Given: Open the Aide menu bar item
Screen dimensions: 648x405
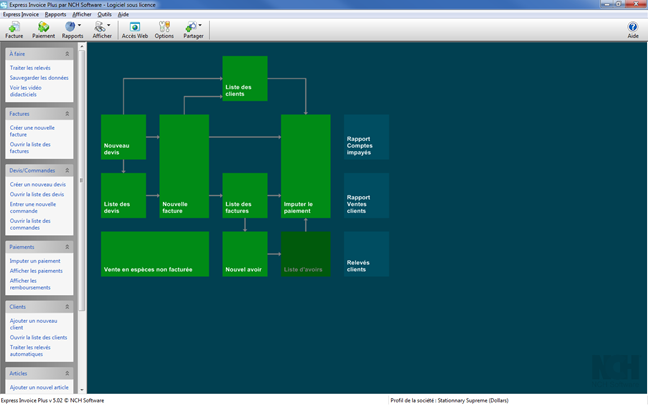Looking at the screenshot, I should 123,14.
